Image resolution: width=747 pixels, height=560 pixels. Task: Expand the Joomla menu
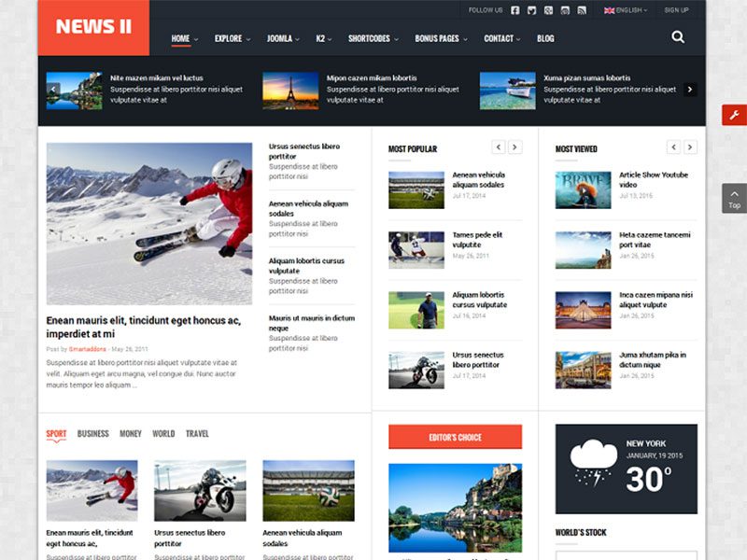tap(283, 38)
